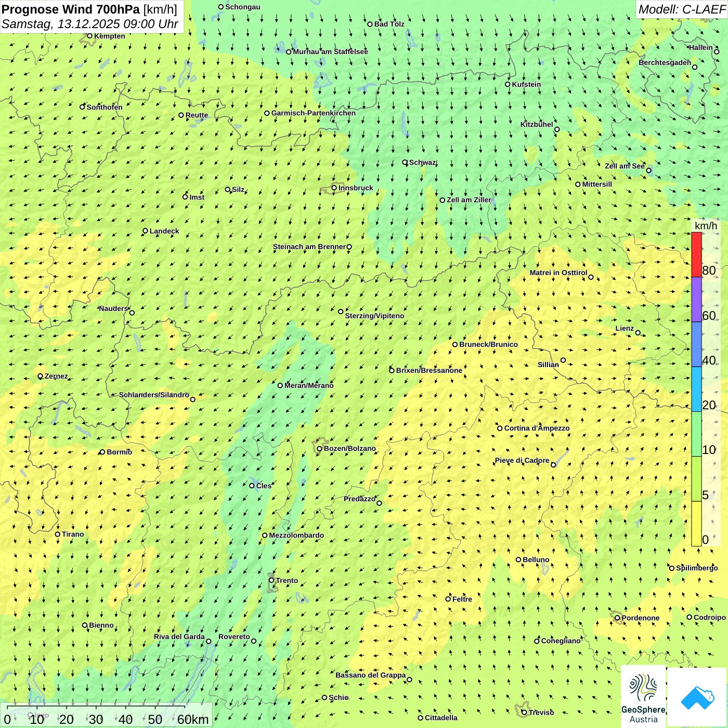This screenshot has height=728, width=728.
Task: Click the Schongau city label
Action: coord(242,7)
